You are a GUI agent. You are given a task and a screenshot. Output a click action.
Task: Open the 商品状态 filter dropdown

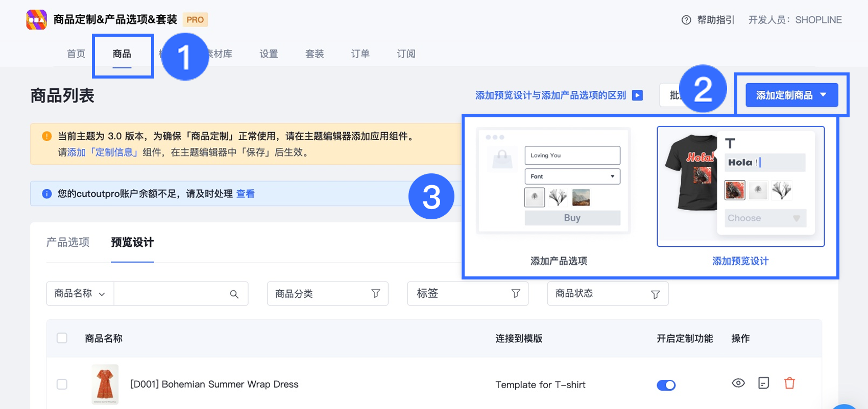(608, 294)
